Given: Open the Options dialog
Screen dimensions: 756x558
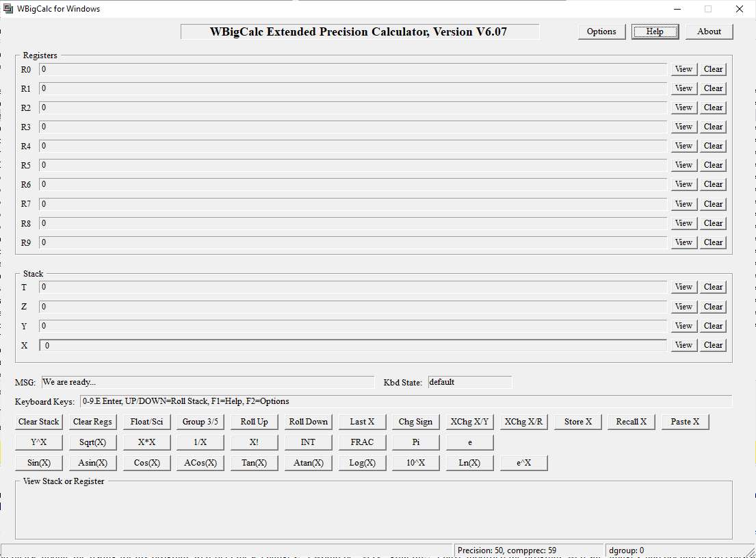Looking at the screenshot, I should coord(601,31).
